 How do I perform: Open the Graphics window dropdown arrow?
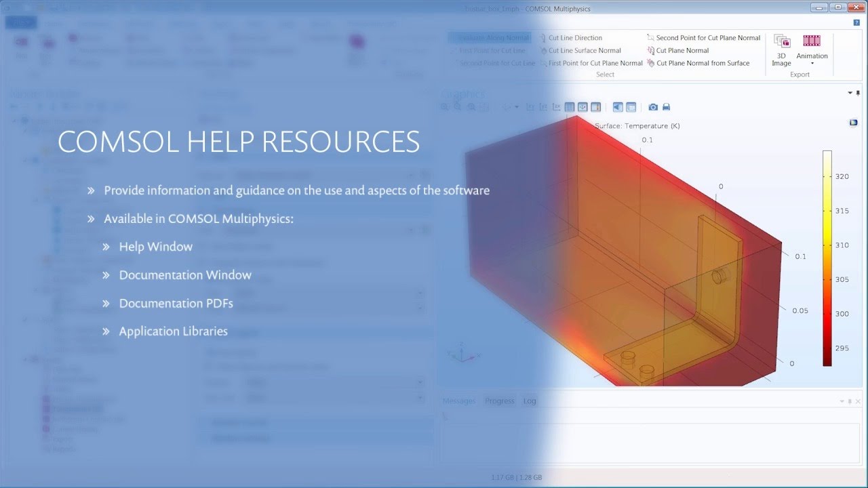(850, 93)
